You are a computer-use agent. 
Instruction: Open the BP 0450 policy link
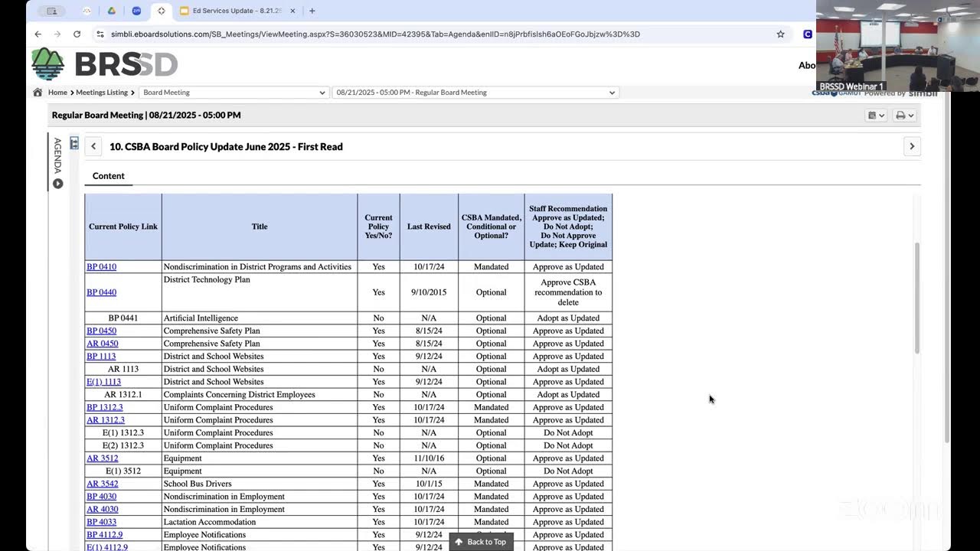[x=101, y=331]
